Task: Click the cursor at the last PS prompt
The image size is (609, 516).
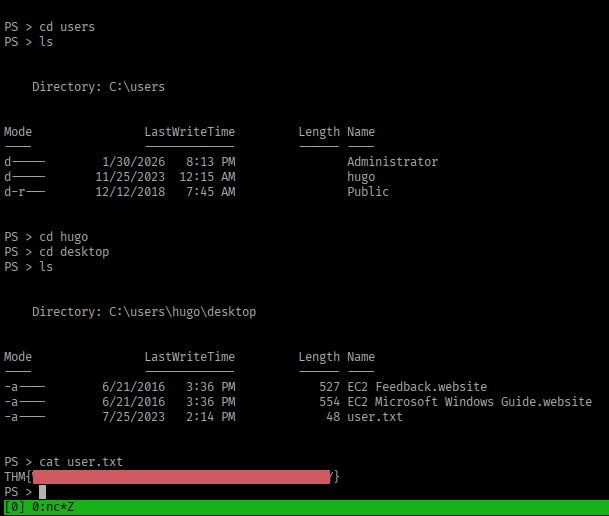Action: (x=42, y=492)
